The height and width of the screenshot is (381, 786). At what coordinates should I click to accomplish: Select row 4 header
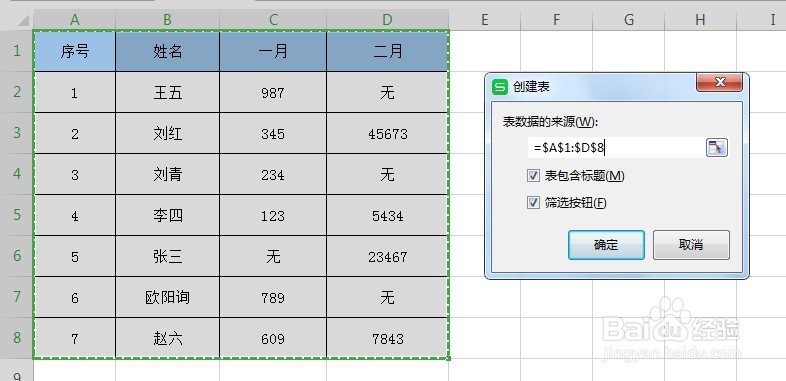click(17, 174)
